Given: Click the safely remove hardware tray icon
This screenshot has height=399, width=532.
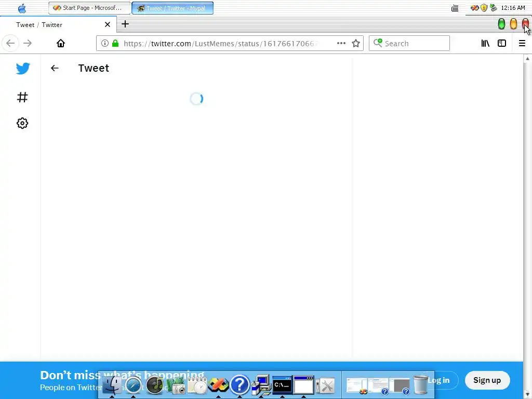Looking at the screenshot, I should [494, 8].
